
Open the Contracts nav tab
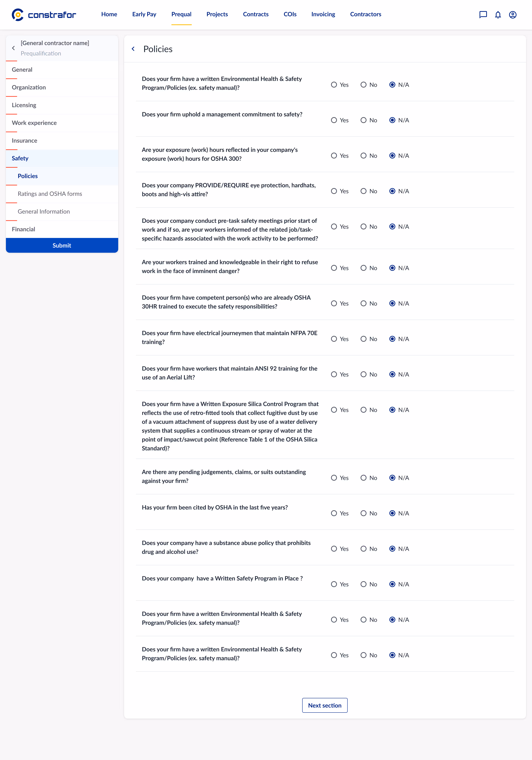pos(256,14)
